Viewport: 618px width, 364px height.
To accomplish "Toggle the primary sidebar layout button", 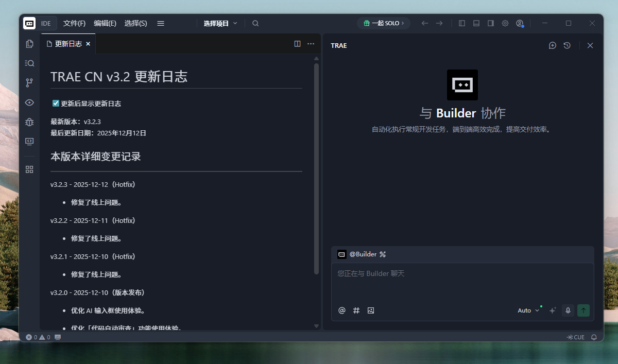I will pyautogui.click(x=462, y=23).
